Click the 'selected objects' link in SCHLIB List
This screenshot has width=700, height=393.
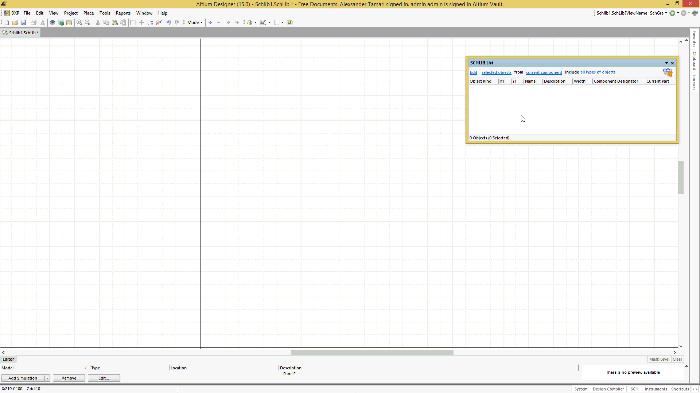pyautogui.click(x=496, y=72)
